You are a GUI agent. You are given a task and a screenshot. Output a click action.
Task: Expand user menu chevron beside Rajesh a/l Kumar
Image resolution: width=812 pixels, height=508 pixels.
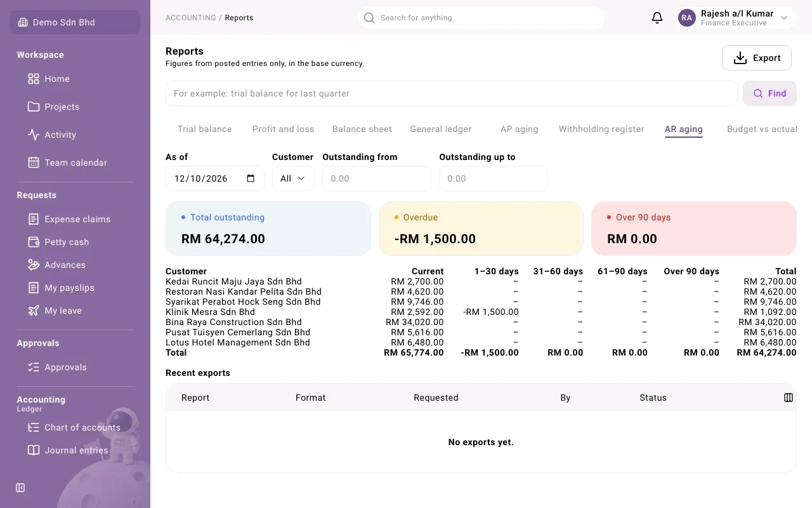coord(784,18)
